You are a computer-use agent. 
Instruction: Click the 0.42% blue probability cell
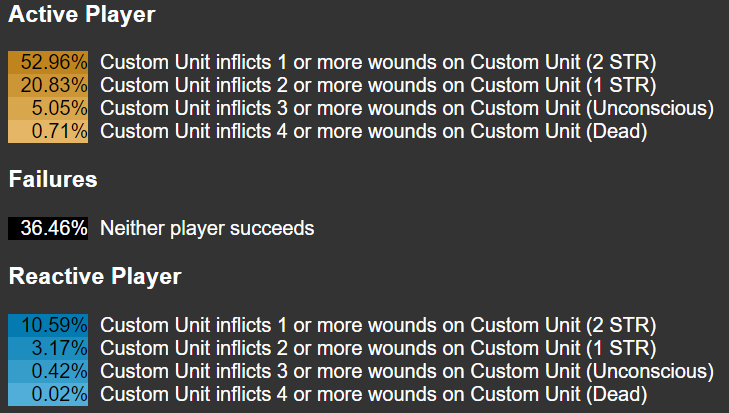coord(48,371)
